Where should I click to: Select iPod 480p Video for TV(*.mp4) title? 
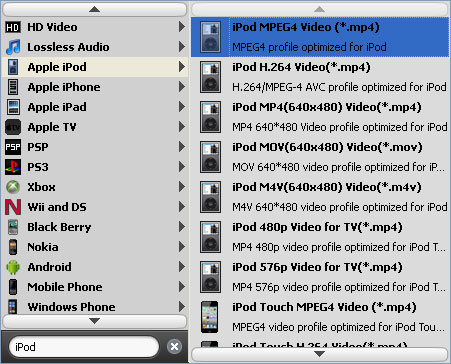point(317,227)
